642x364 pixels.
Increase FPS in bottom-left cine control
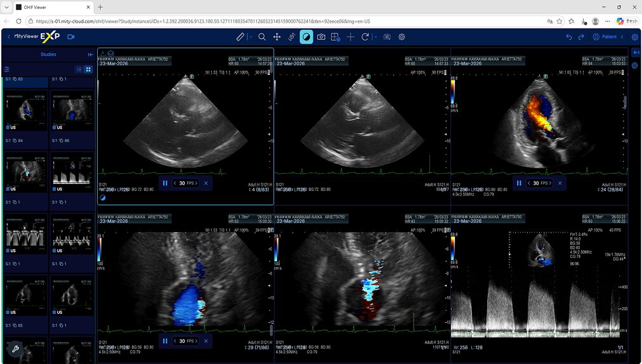(x=196, y=341)
